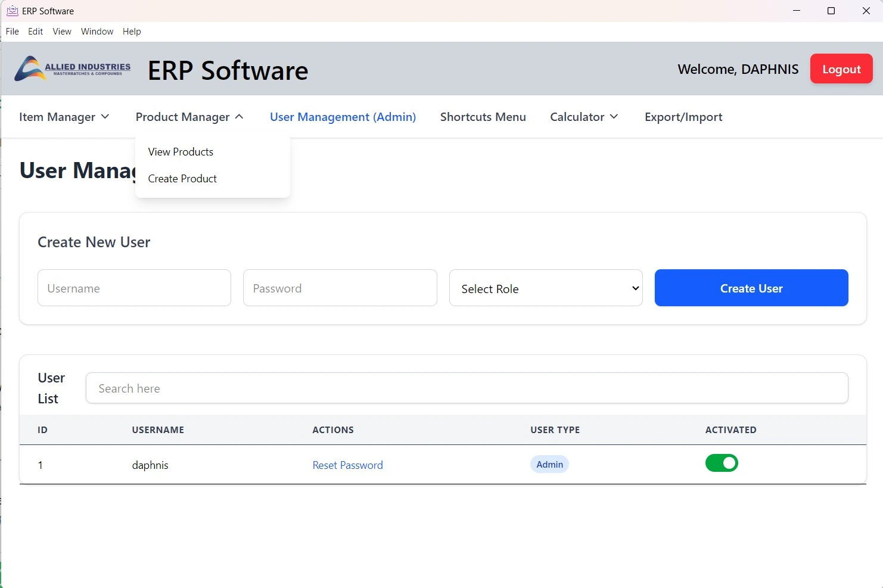Click the blue Create User button

click(751, 288)
